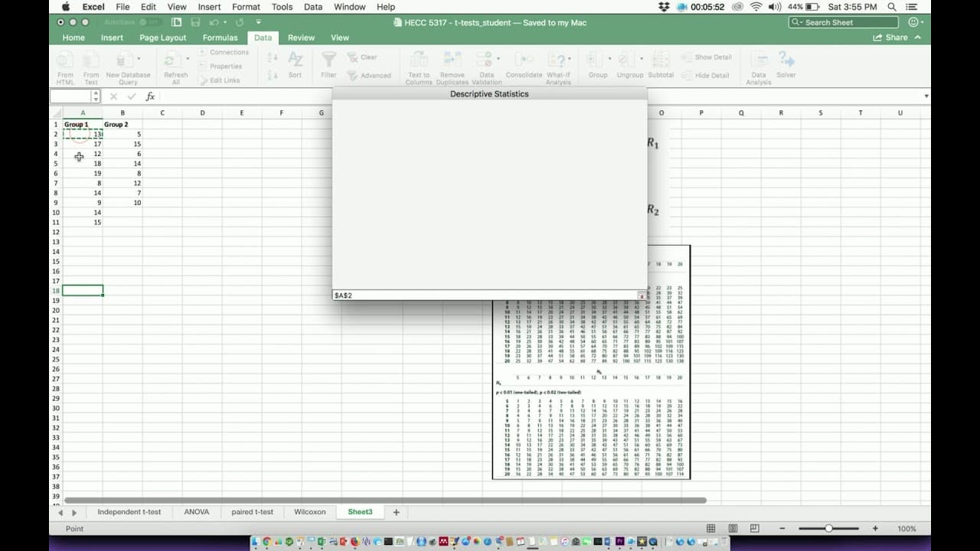Sort descending with the Z-to-A icon
This screenshot has width=980, height=551.
273,75
